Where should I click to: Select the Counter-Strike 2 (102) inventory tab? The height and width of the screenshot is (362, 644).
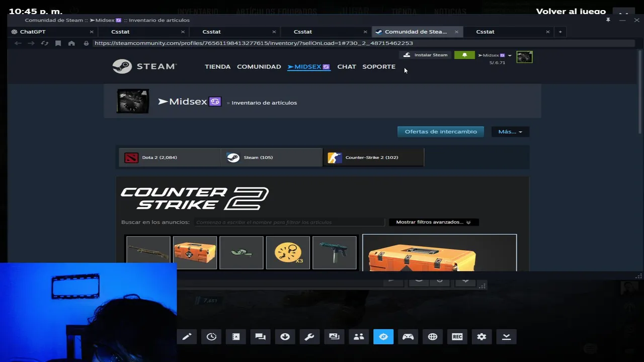tap(373, 157)
